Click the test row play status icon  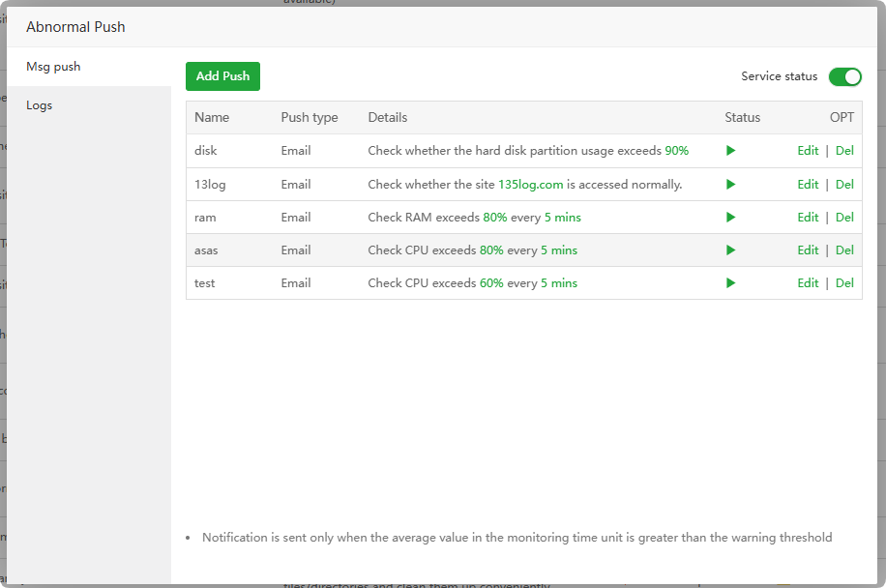731,282
